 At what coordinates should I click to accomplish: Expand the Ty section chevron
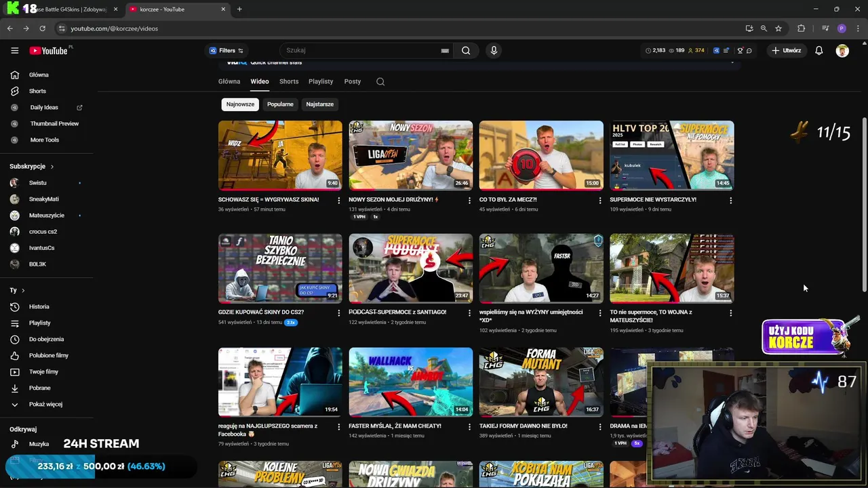23,290
